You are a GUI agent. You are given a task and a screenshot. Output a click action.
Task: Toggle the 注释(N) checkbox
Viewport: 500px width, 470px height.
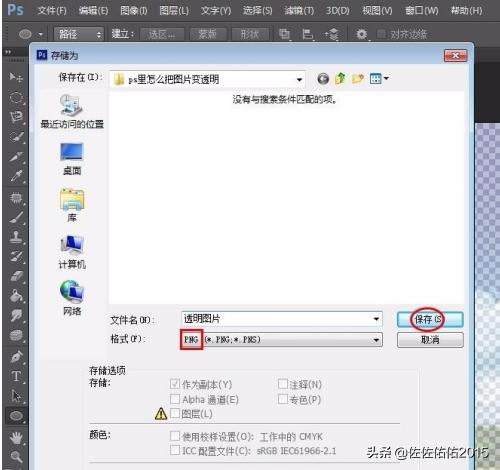[283, 384]
